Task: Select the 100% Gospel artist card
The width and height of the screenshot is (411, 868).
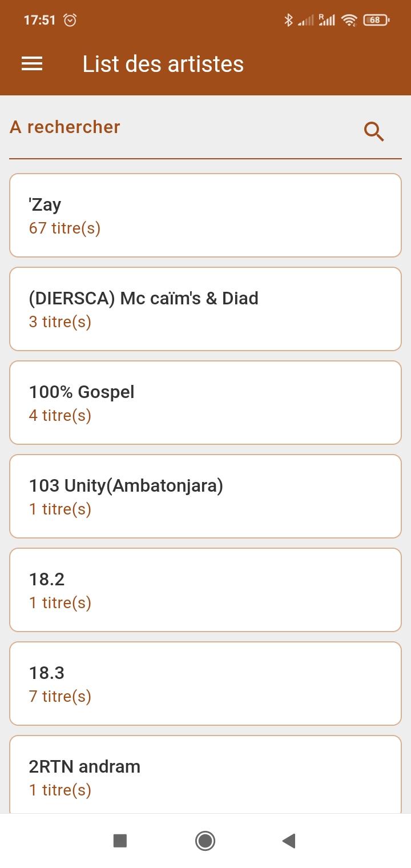Action: point(205,403)
